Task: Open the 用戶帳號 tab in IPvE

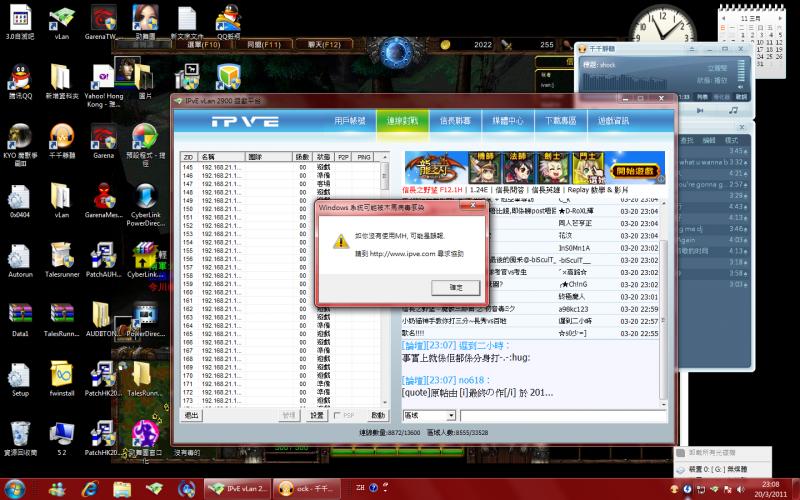Action: [x=350, y=121]
